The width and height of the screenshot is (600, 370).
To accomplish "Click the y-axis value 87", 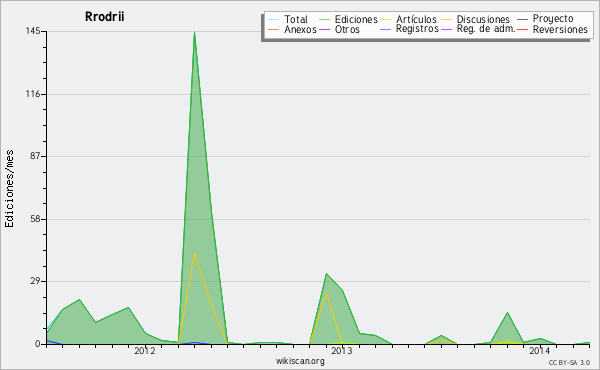I will click(x=36, y=156).
